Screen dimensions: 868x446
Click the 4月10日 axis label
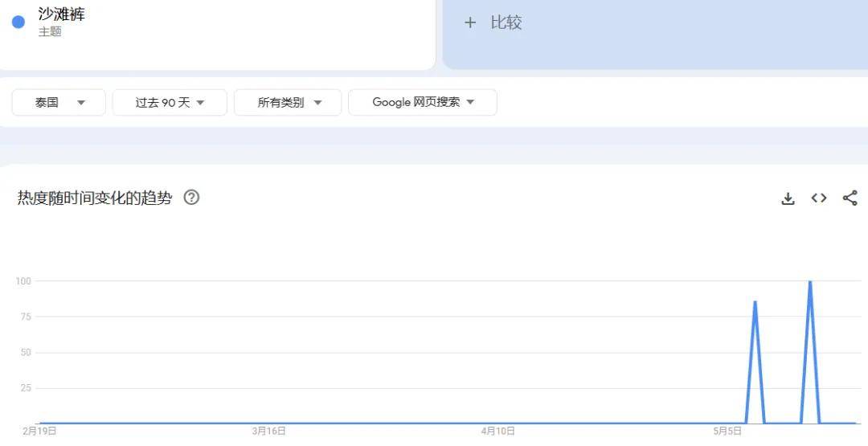point(498,431)
